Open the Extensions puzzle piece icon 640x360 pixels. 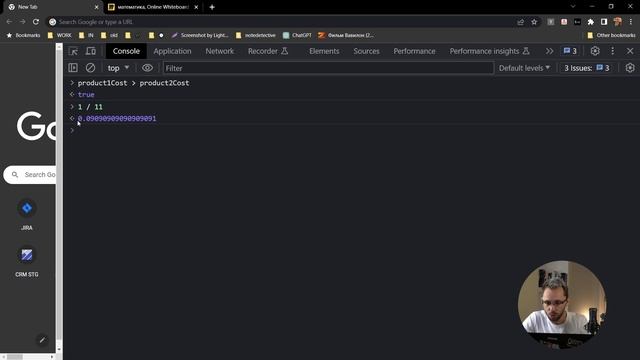[591, 22]
